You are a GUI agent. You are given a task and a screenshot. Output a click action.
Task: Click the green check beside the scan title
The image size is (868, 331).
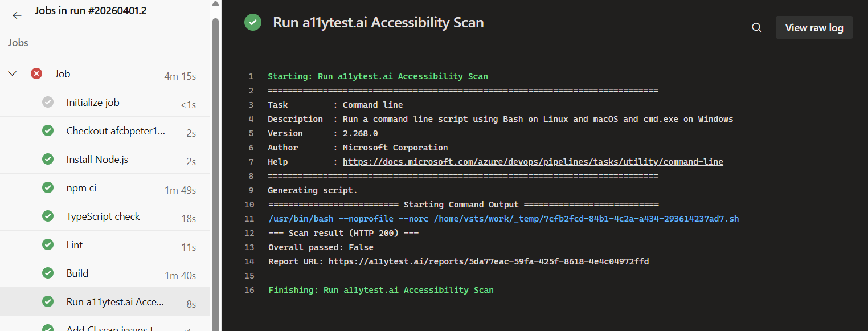[x=252, y=22]
